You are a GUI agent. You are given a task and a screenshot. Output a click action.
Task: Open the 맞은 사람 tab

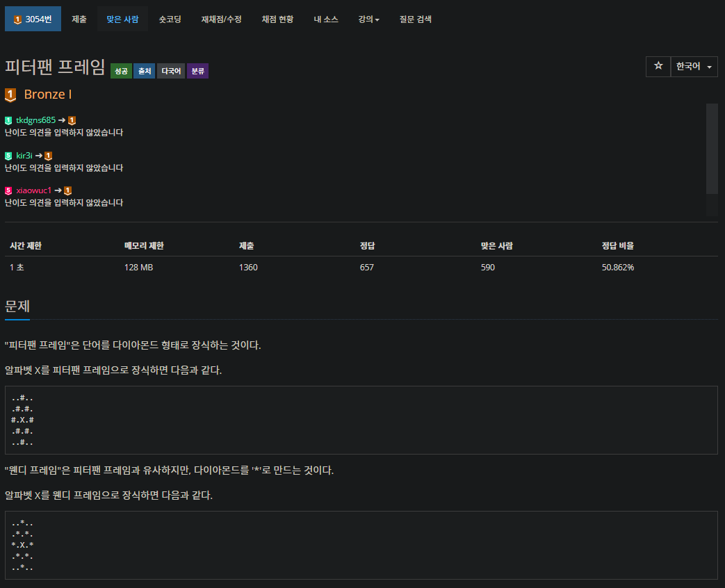click(x=122, y=19)
